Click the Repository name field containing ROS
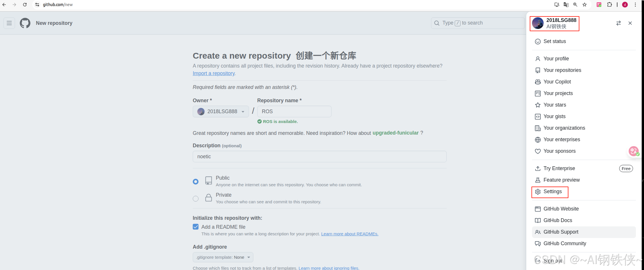The height and width of the screenshot is (270, 644). tap(294, 111)
